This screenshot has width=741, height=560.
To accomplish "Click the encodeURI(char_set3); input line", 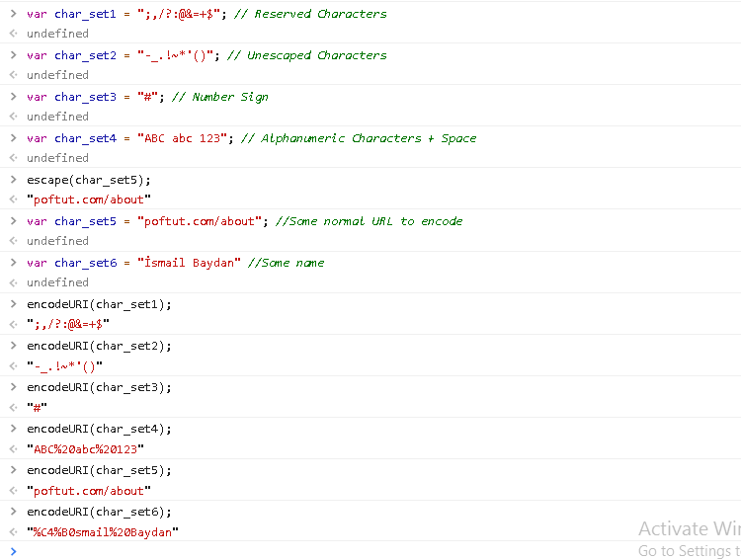I will tap(99, 387).
